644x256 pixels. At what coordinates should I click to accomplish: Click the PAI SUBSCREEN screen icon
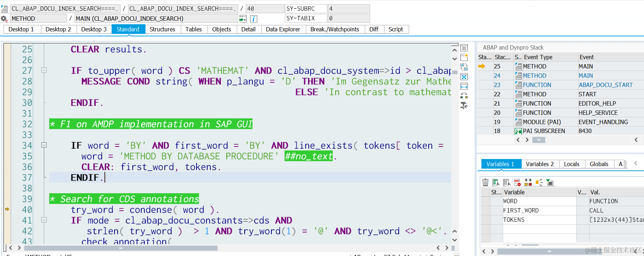[518, 131]
